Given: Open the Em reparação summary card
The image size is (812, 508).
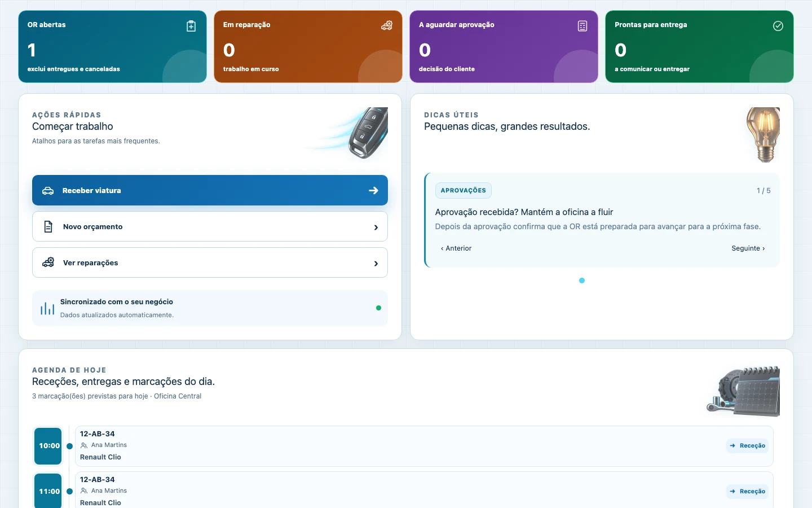Looking at the screenshot, I should (x=308, y=47).
